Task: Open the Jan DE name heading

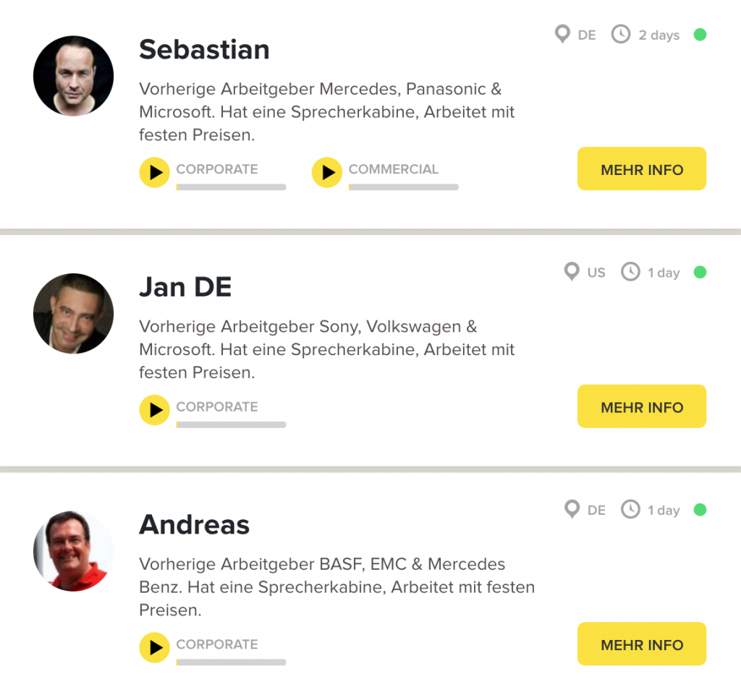Action: [185, 287]
